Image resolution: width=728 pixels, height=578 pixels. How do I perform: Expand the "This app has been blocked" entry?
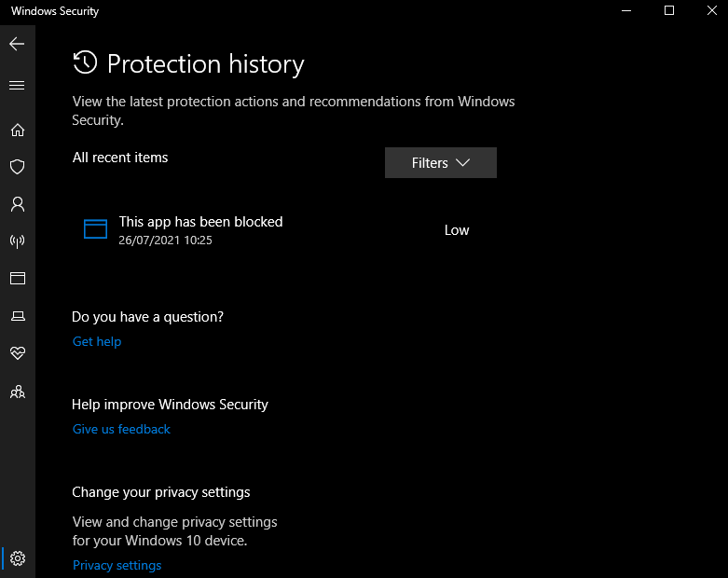point(200,222)
